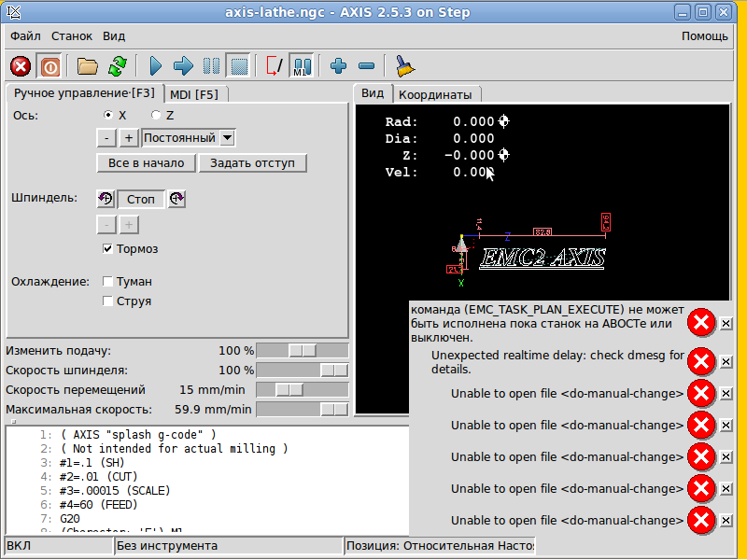
Task: Adjust Изменить подачу feed override slider
Action: (x=303, y=351)
